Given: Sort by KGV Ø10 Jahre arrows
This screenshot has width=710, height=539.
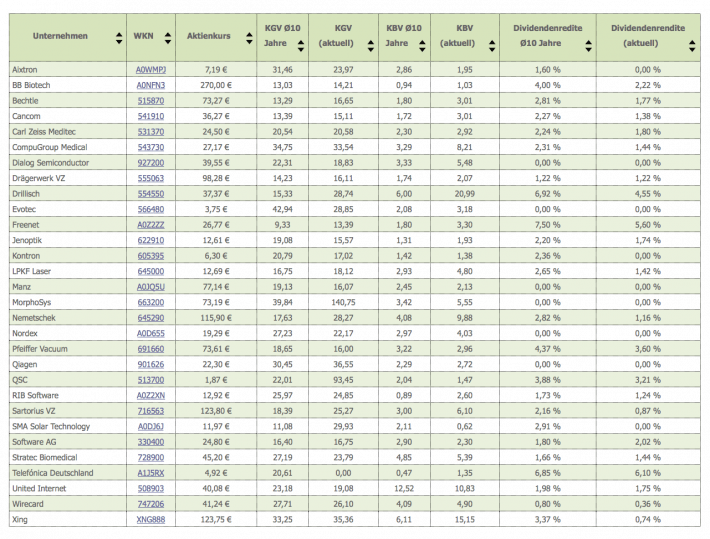Looking at the screenshot, I should coord(301,46).
